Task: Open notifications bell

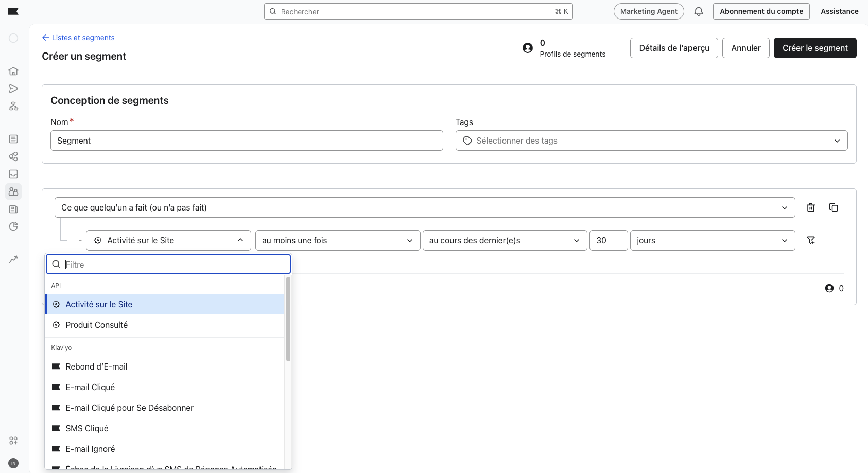Action: pyautogui.click(x=698, y=11)
